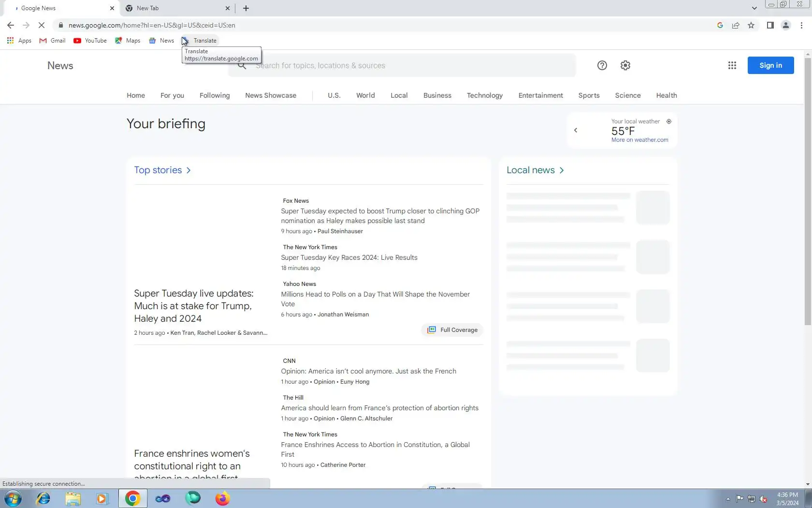Click the Google icon in address bar
This screenshot has height=508, width=812.
coord(720,25)
